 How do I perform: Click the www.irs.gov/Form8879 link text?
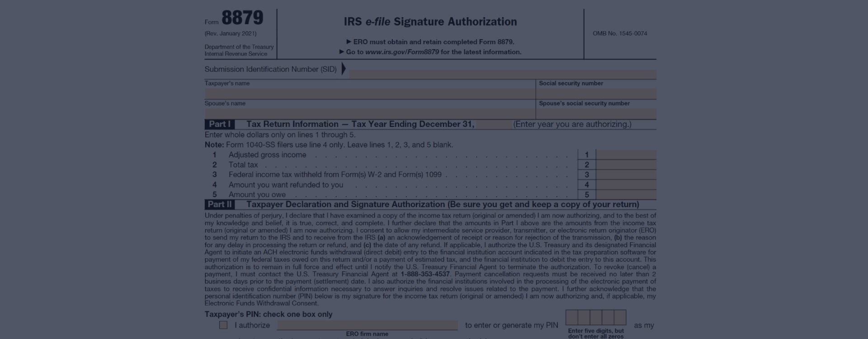point(402,52)
